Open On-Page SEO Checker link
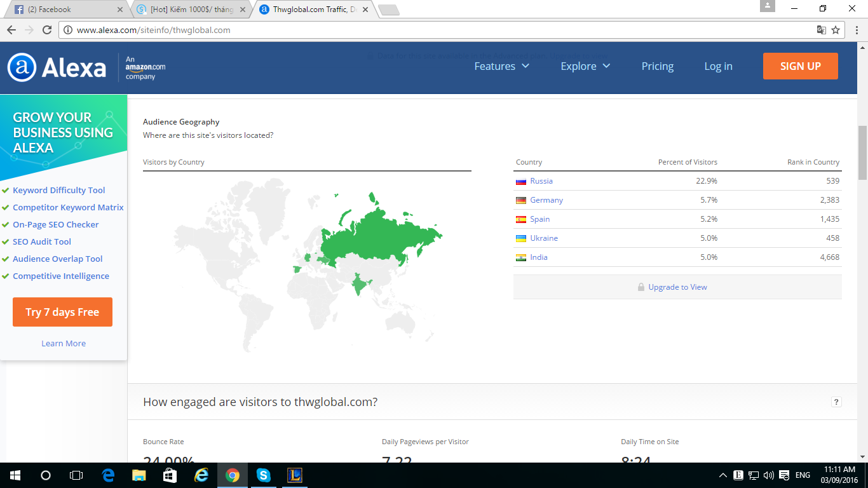This screenshot has width=868, height=488. pos(56,224)
